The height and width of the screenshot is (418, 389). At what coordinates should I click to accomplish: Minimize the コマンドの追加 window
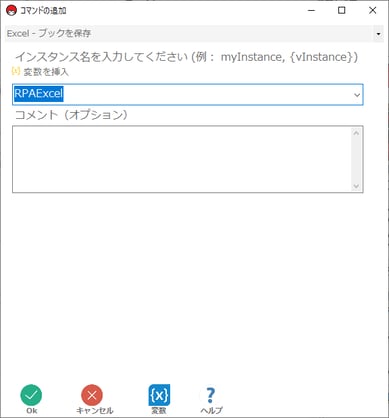tap(312, 11)
